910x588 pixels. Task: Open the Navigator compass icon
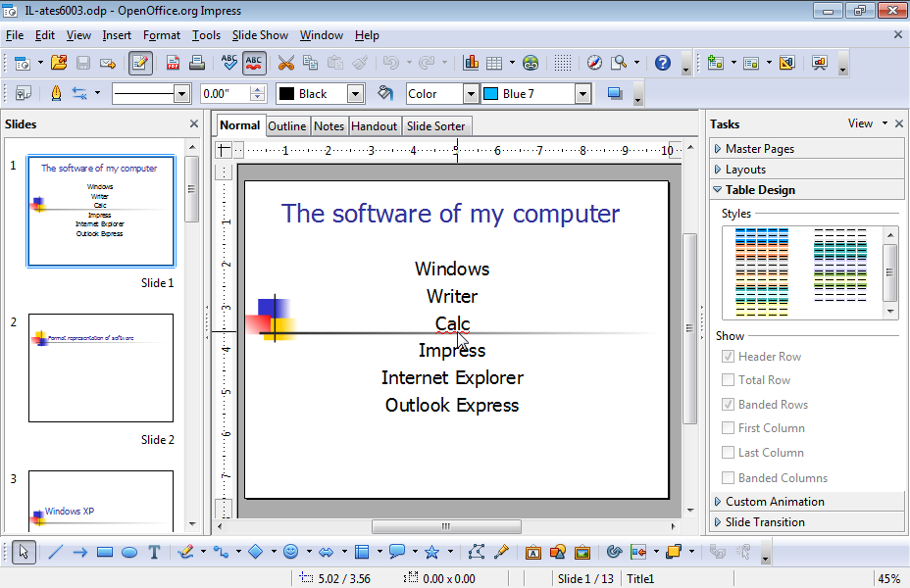594,63
